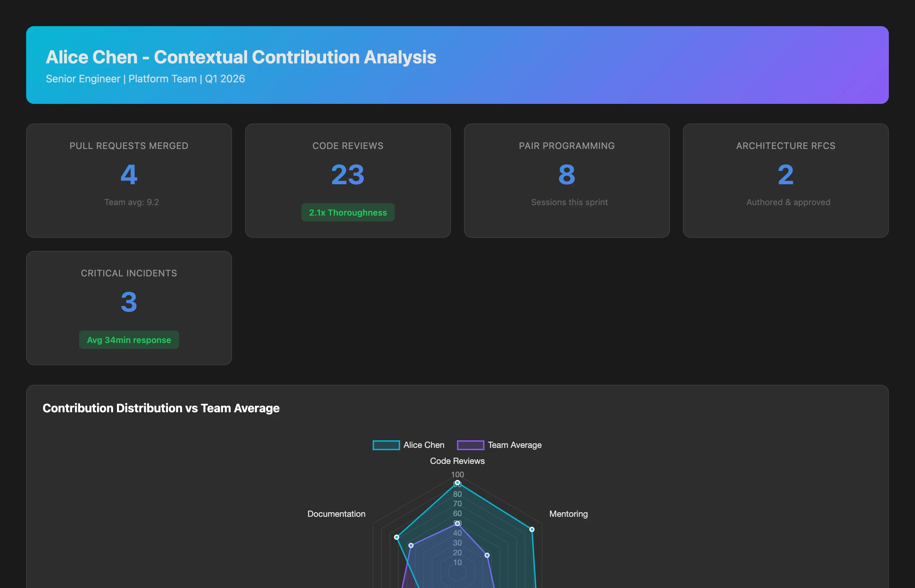Viewport: 915px width, 588px height.
Task: Toggle the Alice Chen legend swatch
Action: (x=386, y=445)
